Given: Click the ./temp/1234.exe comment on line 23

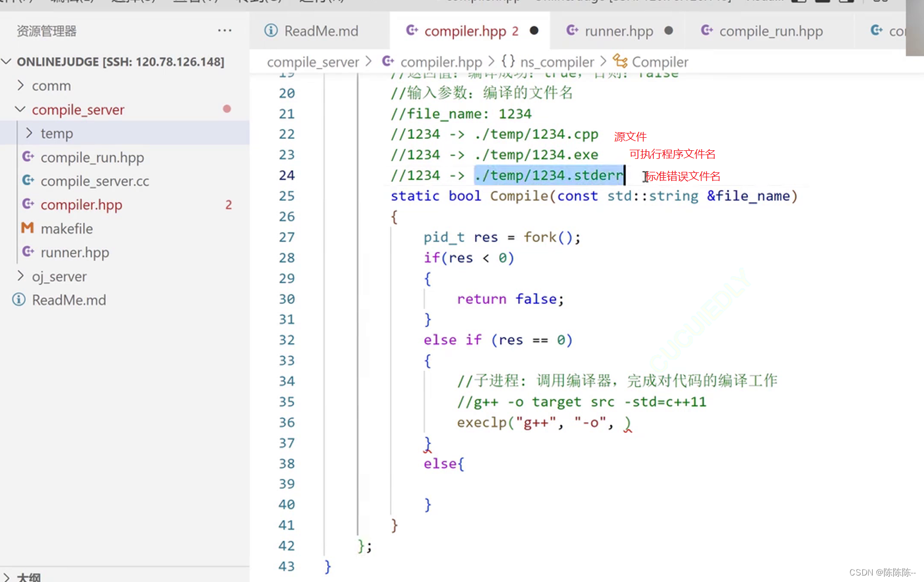Looking at the screenshot, I should tap(537, 155).
